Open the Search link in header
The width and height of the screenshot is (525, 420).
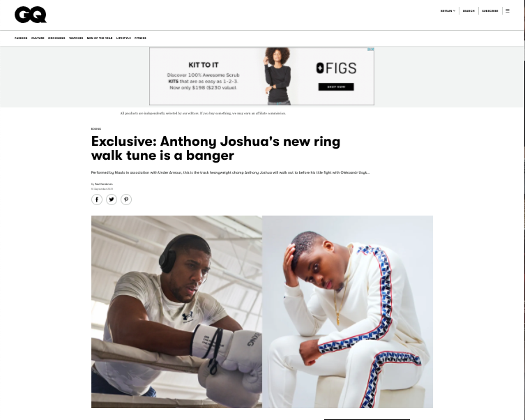pyautogui.click(x=469, y=10)
